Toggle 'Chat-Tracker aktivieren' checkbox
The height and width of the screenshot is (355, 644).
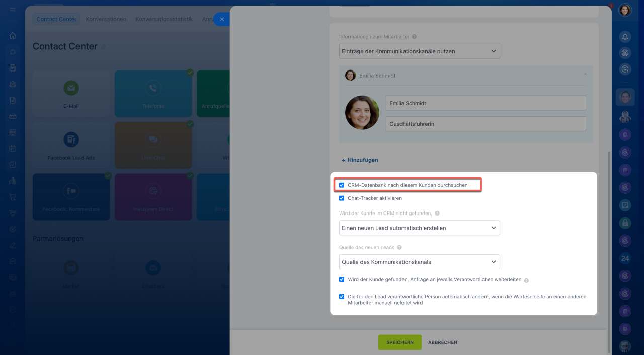pos(342,198)
